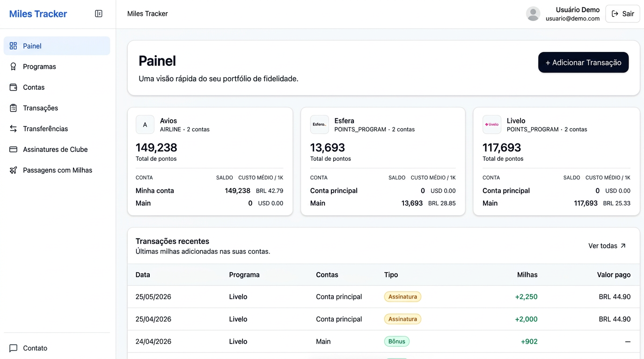
Task: Click the Livelo program logo
Action: pyautogui.click(x=492, y=125)
